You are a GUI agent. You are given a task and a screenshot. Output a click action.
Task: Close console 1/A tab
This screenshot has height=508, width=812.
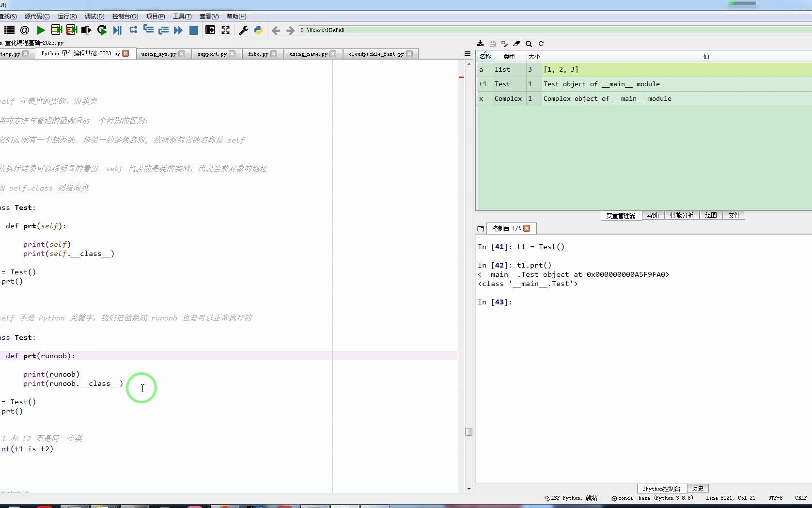(527, 228)
